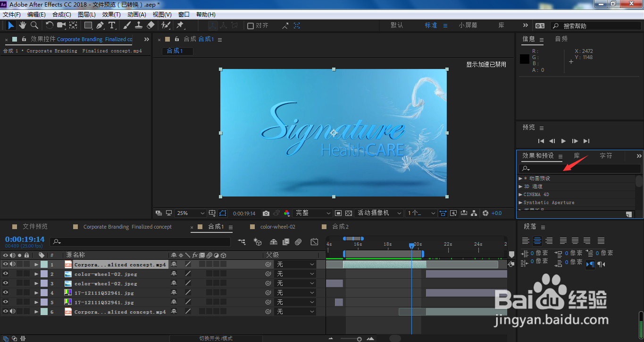Open the view layout 1个 dropdown
Image resolution: width=644 pixels, height=342 pixels.
(421, 214)
